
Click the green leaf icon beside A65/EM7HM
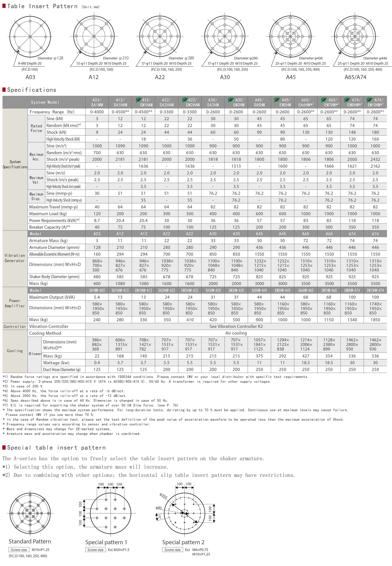click(x=324, y=100)
